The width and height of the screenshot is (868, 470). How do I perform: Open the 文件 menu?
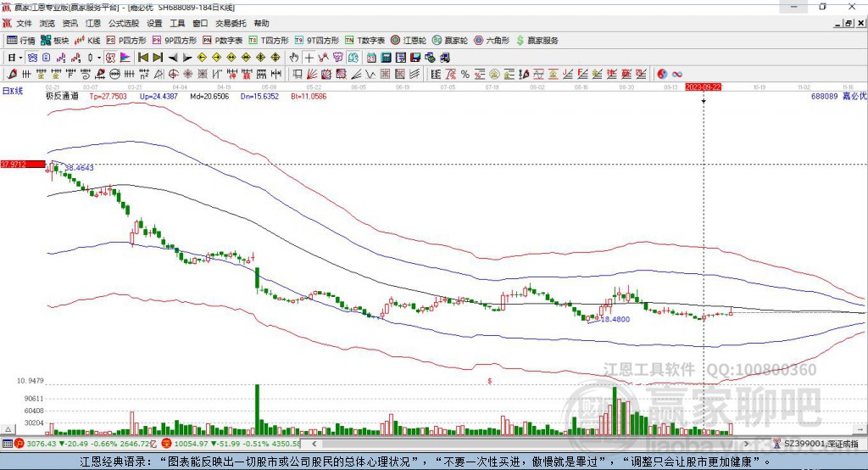[x=25, y=23]
